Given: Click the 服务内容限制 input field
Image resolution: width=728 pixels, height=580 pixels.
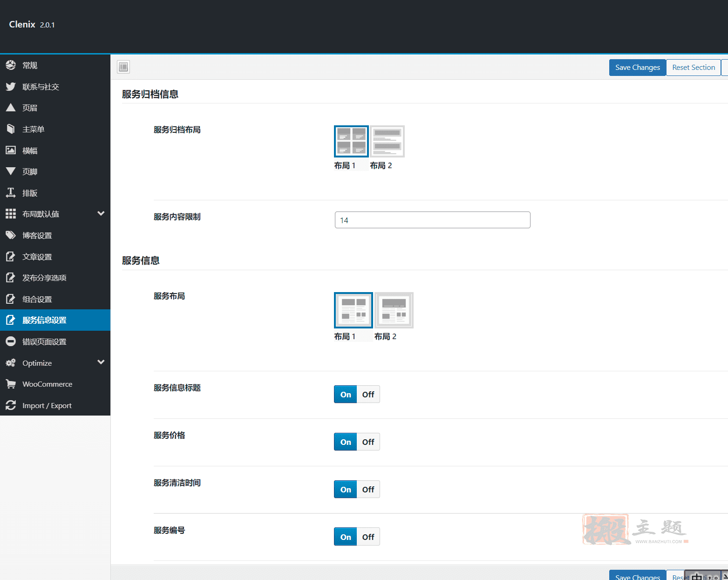Looking at the screenshot, I should pyautogui.click(x=432, y=220).
